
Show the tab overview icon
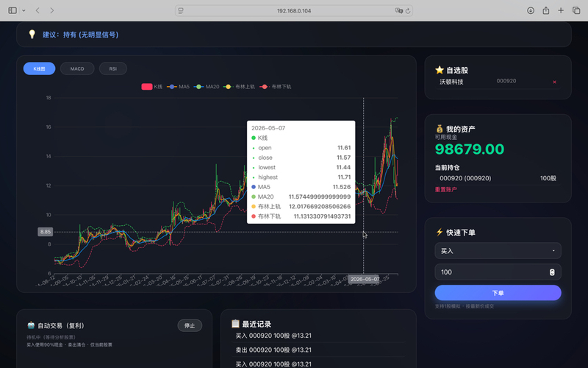[576, 10]
